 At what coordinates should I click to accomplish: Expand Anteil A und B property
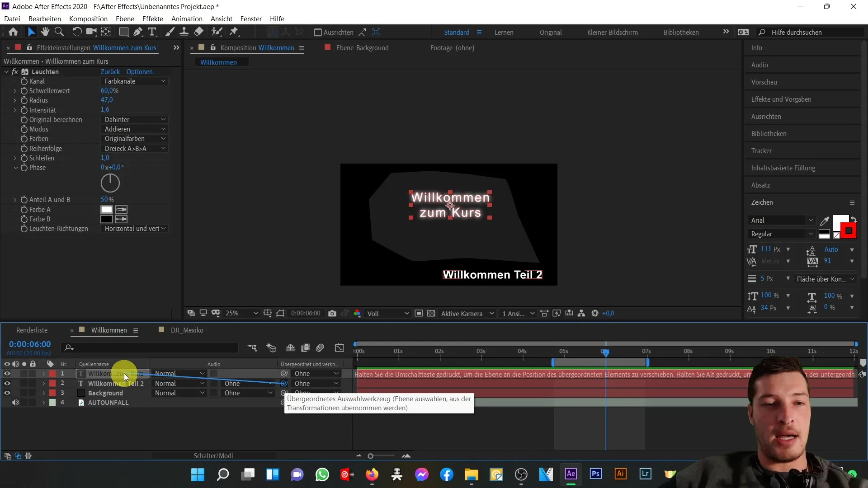click(x=15, y=199)
